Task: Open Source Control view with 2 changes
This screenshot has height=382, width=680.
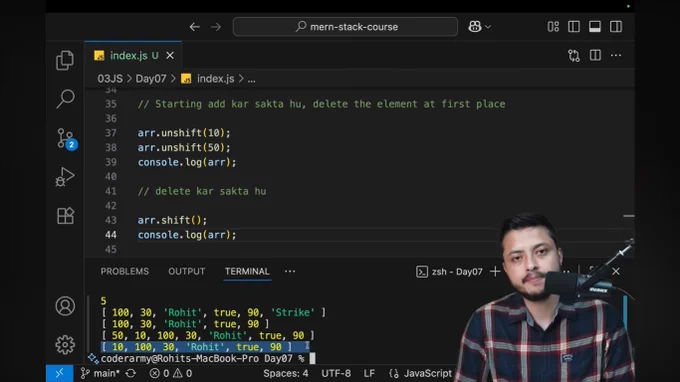Action: [66, 138]
